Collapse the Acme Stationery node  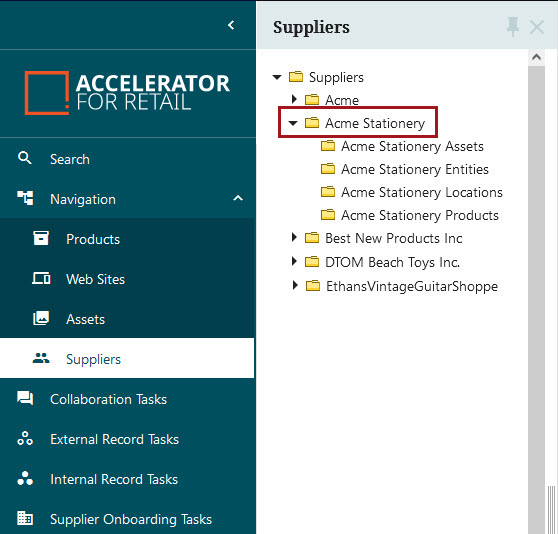coord(293,123)
